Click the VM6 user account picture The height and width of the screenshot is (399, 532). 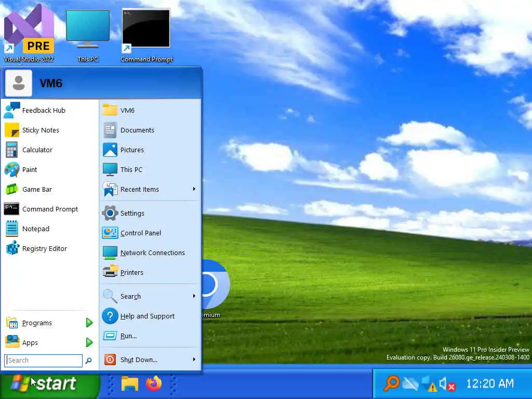coord(19,83)
